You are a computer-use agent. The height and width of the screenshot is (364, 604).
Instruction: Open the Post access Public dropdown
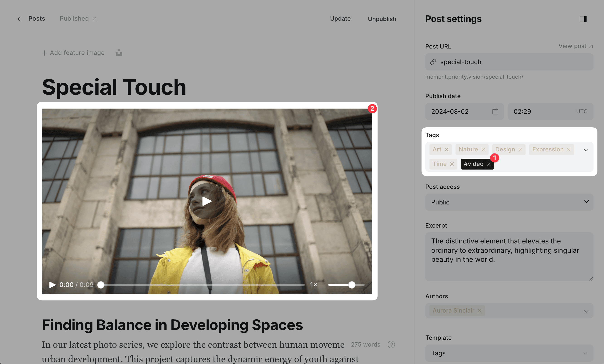(509, 202)
